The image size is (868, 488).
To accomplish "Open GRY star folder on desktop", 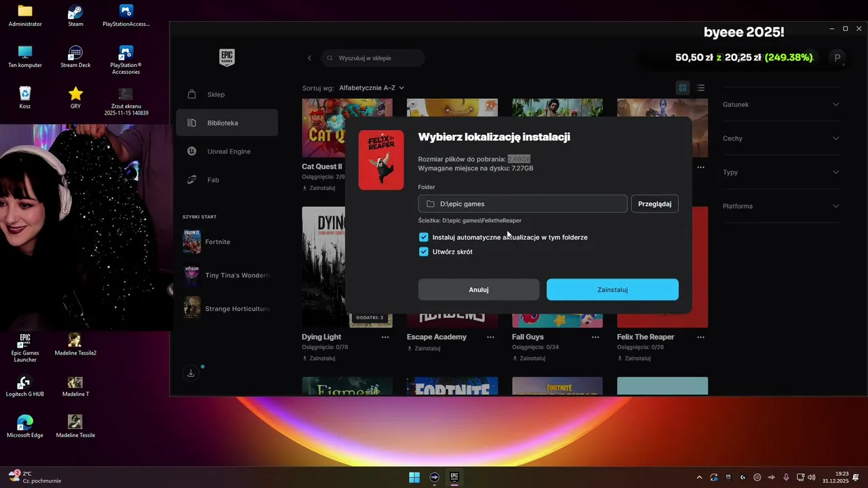I will point(76,98).
